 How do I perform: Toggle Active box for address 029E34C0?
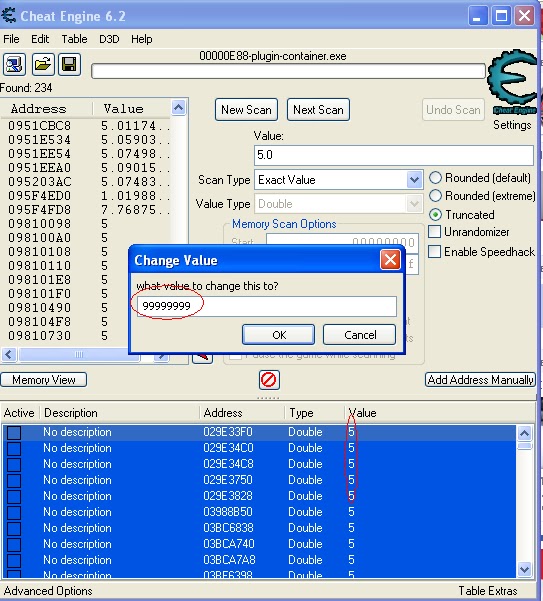pos(14,448)
